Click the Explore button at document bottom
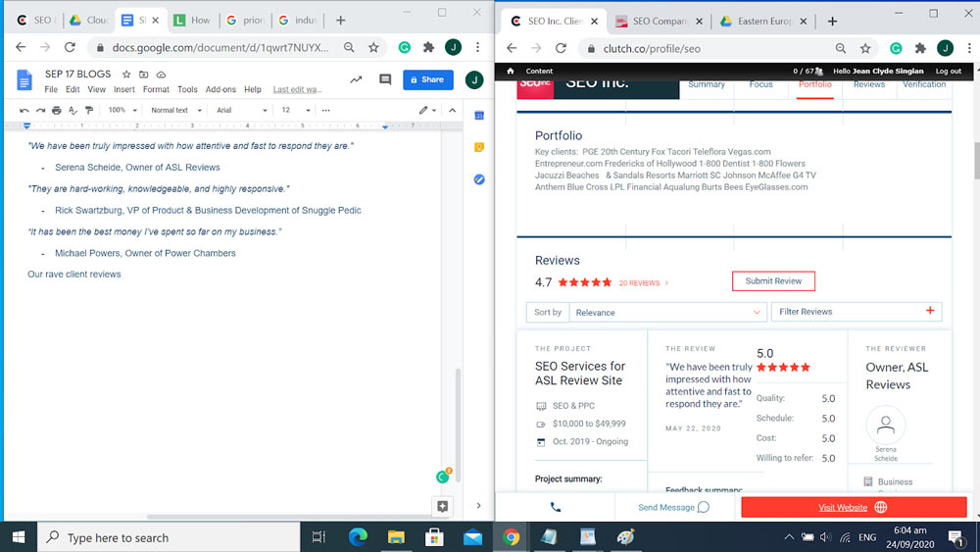The height and width of the screenshot is (552, 980). pos(443,506)
